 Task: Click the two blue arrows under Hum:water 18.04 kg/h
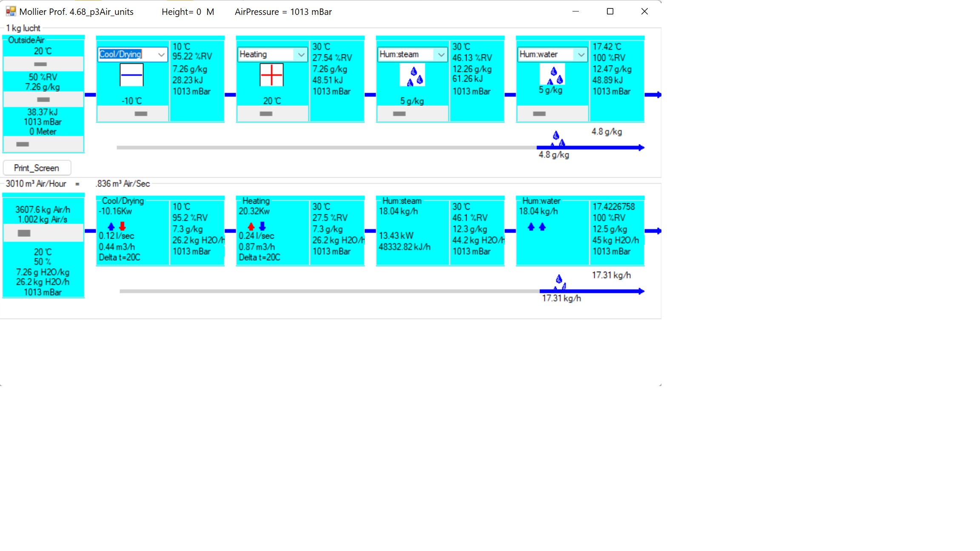click(x=536, y=227)
